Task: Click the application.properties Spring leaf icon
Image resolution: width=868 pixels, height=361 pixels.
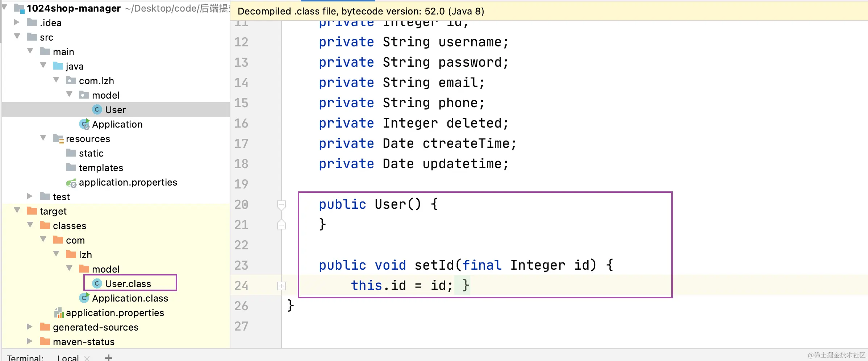Action: pos(71,183)
